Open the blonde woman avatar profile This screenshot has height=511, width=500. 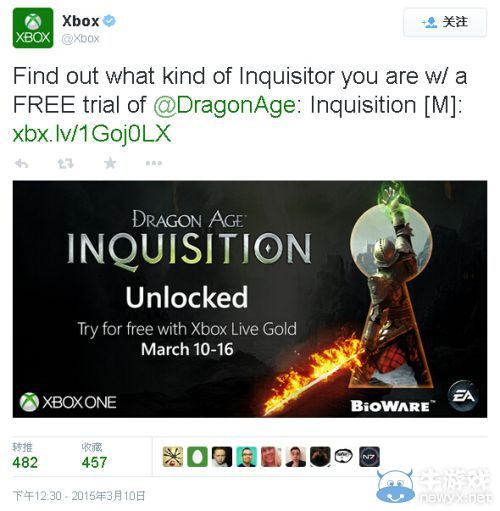pyautogui.click(x=271, y=456)
